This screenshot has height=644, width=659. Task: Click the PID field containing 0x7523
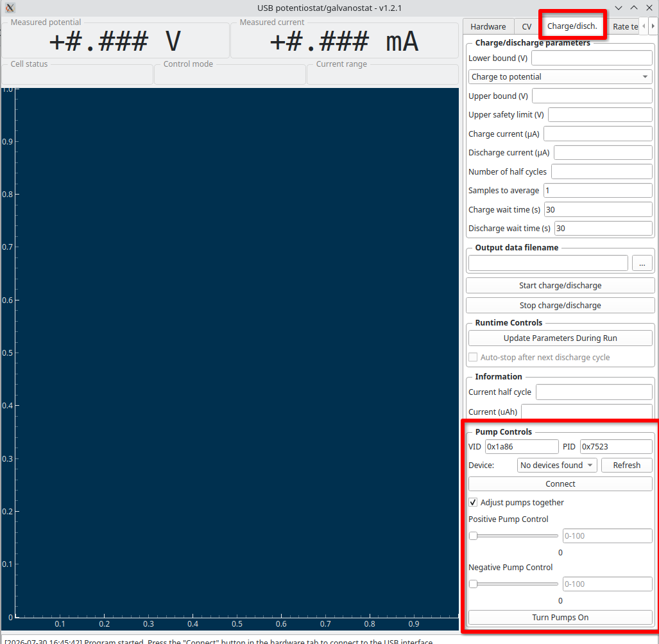[616, 447]
